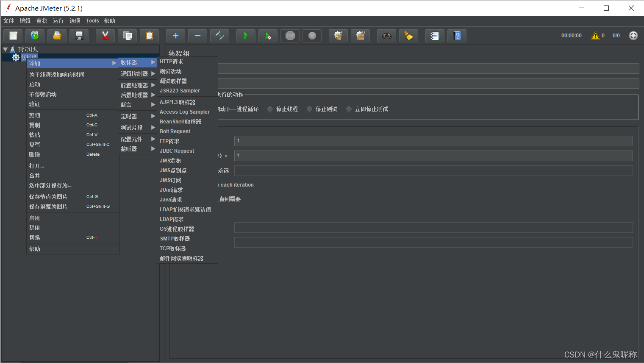The image size is (644, 363).
Task: Click the yellow warning triangle icon
Action: 595,36
